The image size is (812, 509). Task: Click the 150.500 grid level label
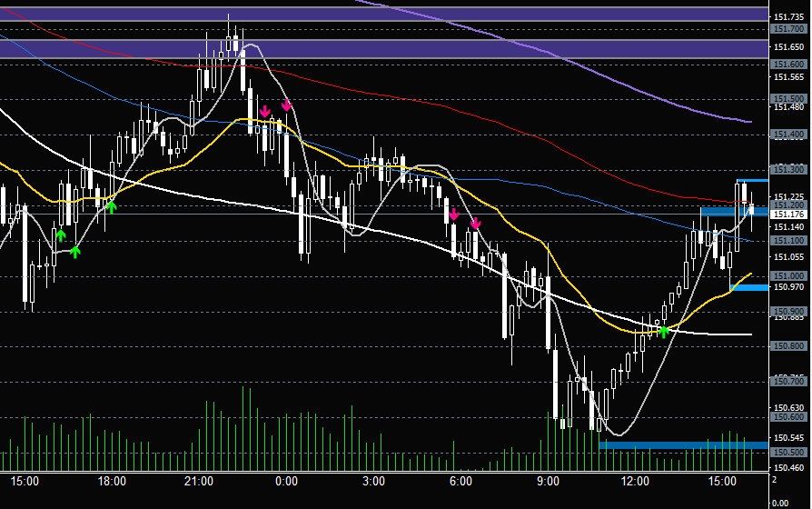tap(788, 453)
